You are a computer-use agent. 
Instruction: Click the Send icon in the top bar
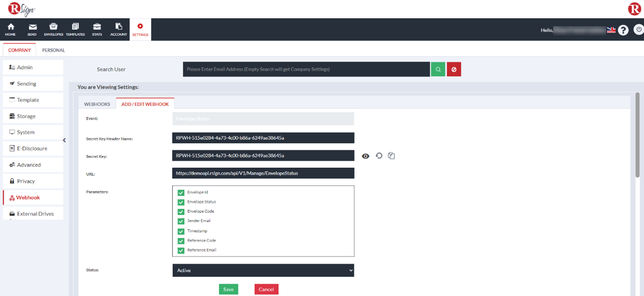coord(32,29)
